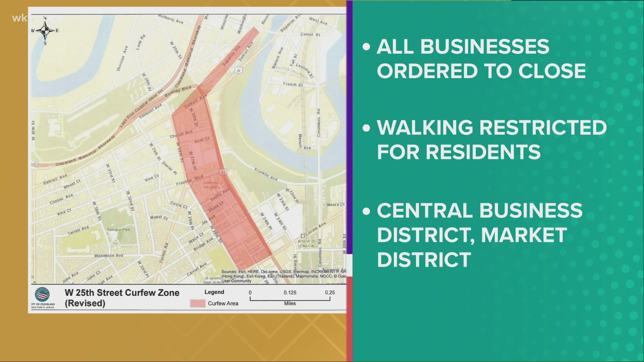This screenshot has height=362, width=644.
Task: Click the 'W 38th St' street label
Action: tap(97, 211)
